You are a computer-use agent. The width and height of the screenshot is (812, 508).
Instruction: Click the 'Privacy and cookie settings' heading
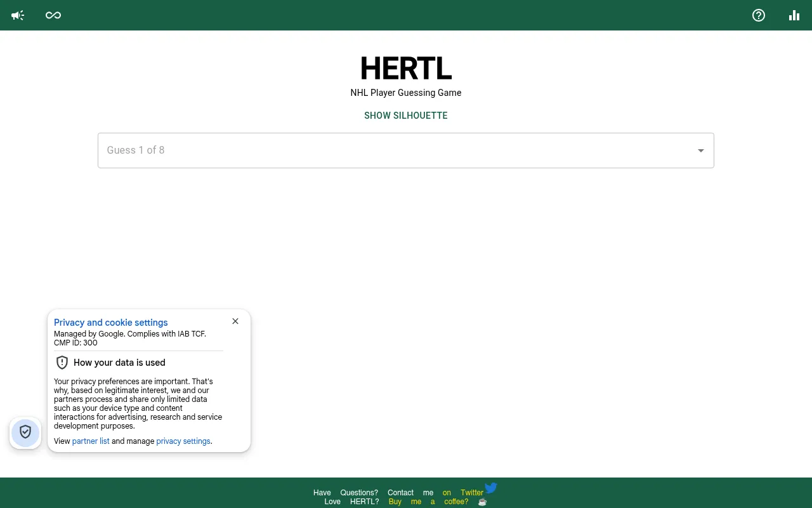(111, 323)
